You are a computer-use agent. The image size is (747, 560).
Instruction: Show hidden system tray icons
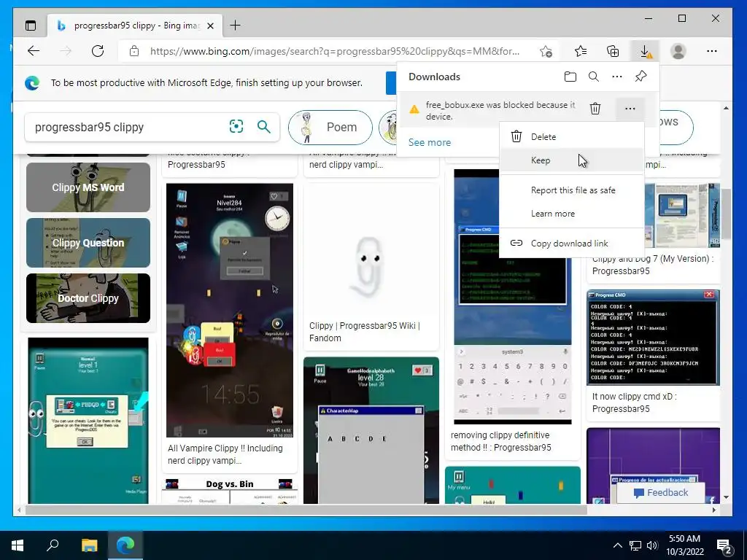[x=617, y=545]
